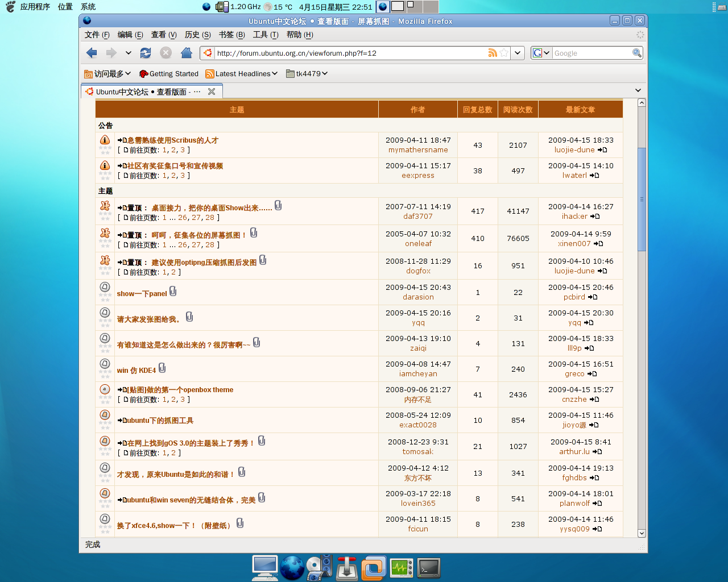Open the 位置 panel menu
728x582 pixels.
65,7
